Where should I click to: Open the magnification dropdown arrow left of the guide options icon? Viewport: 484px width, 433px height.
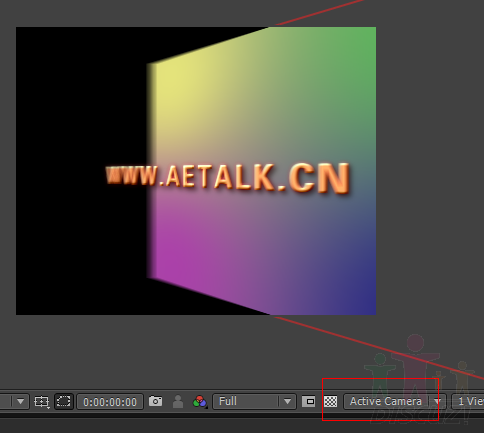(x=20, y=401)
